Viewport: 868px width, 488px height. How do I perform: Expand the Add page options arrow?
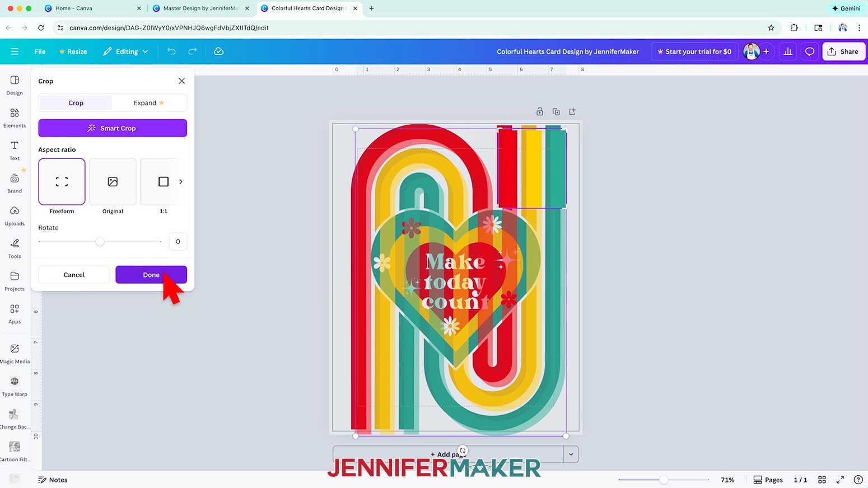(x=571, y=454)
